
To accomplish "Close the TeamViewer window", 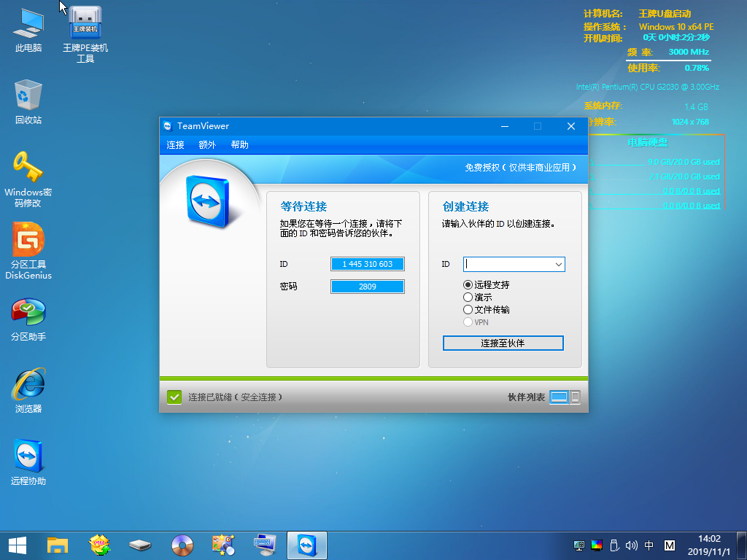I will pos(571,126).
